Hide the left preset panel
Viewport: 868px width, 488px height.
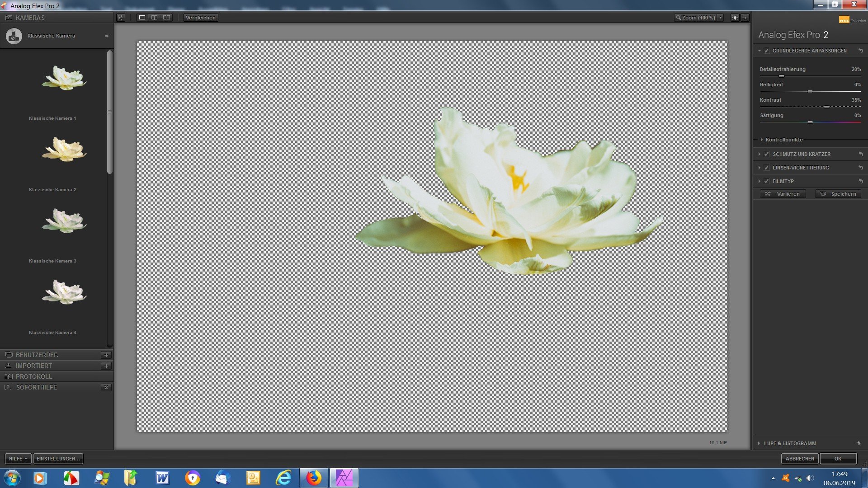pos(121,18)
